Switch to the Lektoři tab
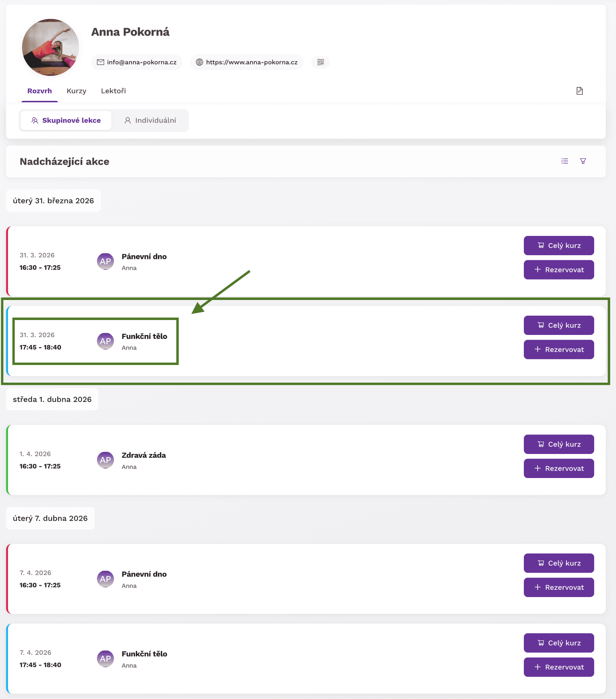Image resolution: width=616 pixels, height=699 pixels. click(x=113, y=91)
